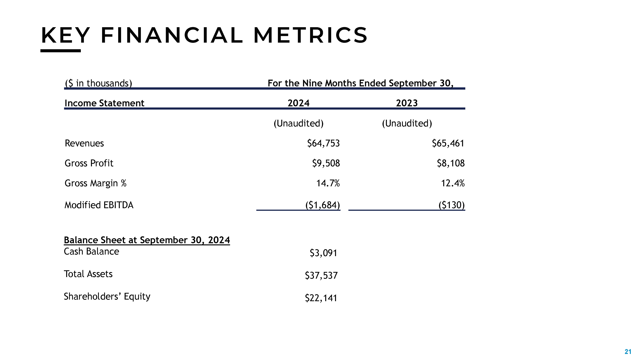This screenshot has height=362, width=644.
Task: Click the Key Financial Metrics slide title
Action: pos(204,35)
